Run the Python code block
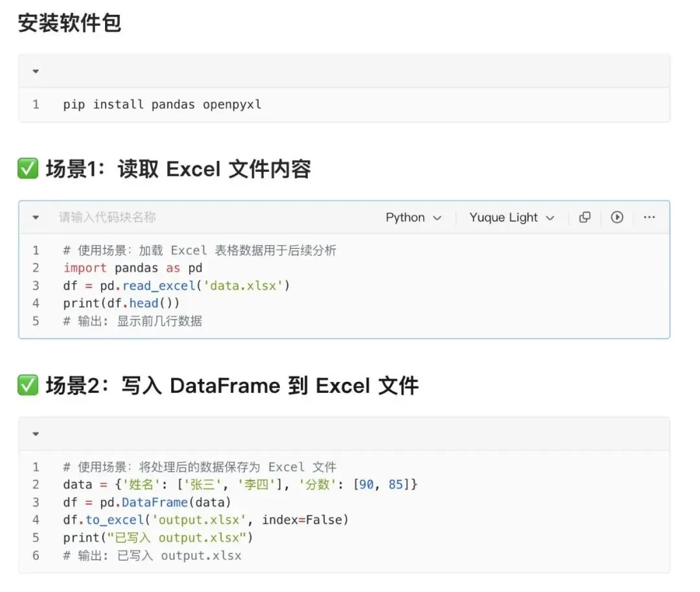700x592 pixels. click(x=617, y=217)
